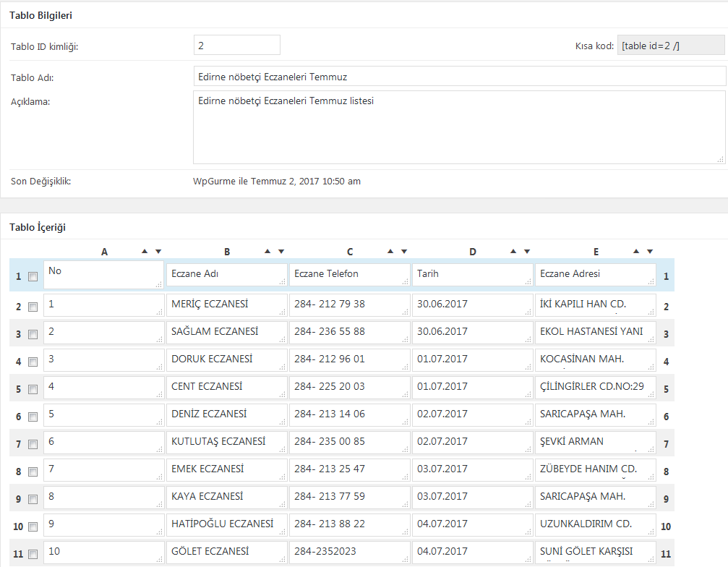The width and height of the screenshot is (728, 567).
Task: Sort column A descending arrow
Action: coord(158,251)
